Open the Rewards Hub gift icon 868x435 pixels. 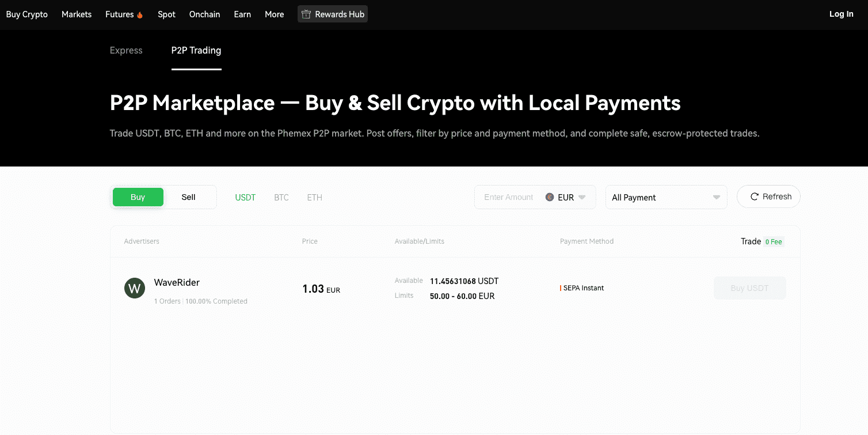(x=305, y=14)
